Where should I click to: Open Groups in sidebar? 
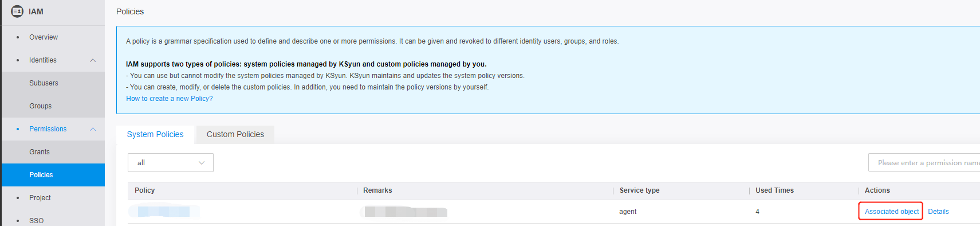[40, 106]
